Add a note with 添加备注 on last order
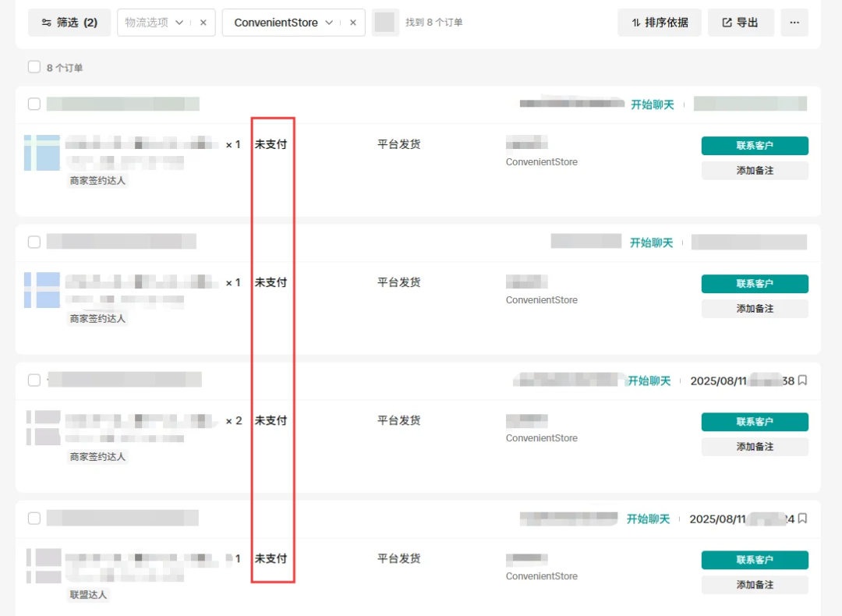This screenshot has height=616, width=842. 754,584
